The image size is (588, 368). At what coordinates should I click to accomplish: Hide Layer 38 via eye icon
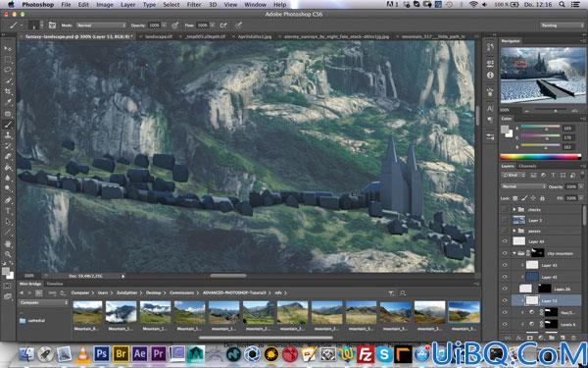click(x=505, y=289)
